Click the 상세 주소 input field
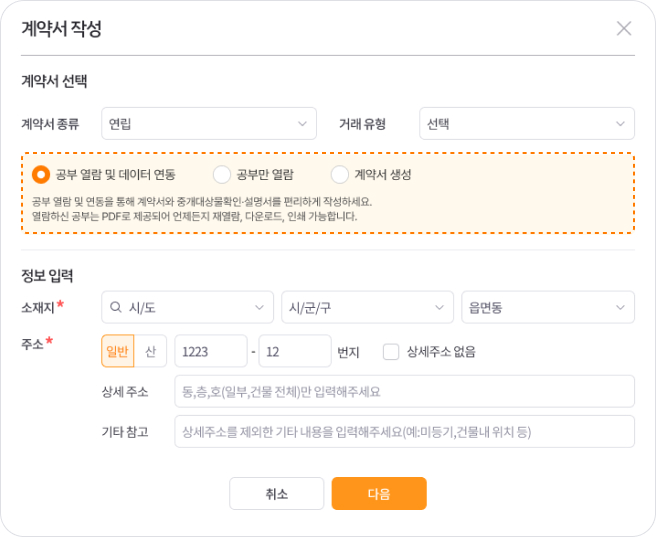Viewport: 656px width, 537px height. point(405,391)
